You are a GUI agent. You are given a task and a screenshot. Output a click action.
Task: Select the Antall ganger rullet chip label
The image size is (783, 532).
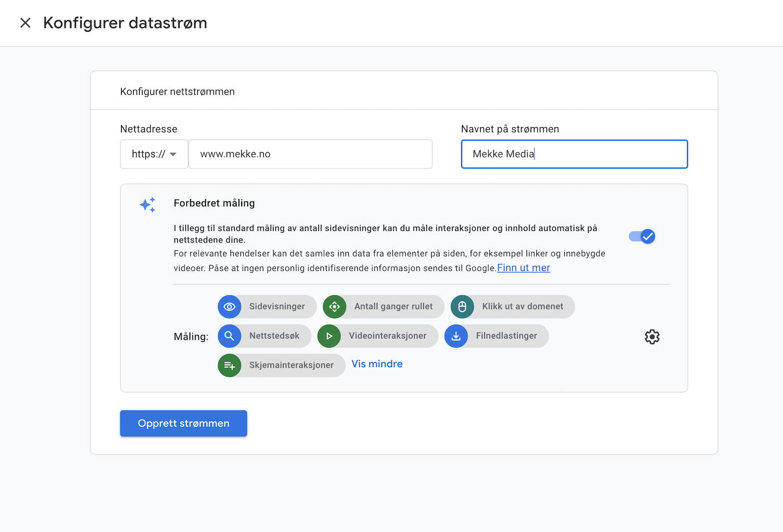(393, 307)
